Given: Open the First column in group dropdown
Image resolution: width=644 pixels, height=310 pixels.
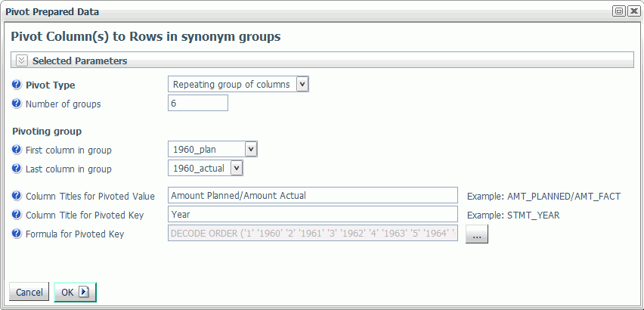Looking at the screenshot, I should 212,150.
